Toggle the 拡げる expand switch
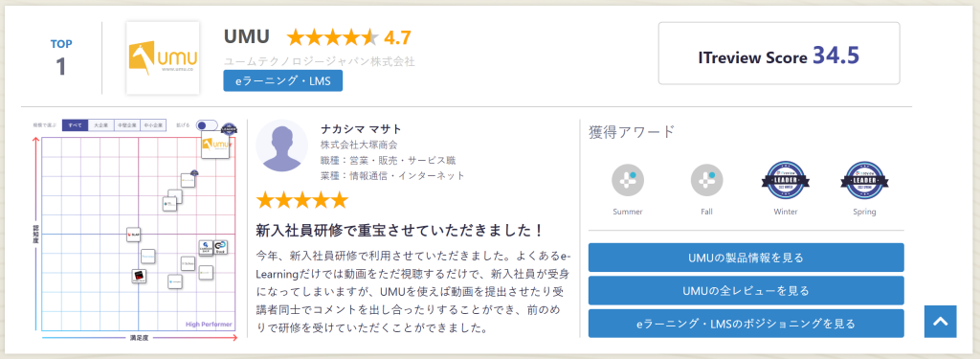The height and width of the screenshot is (359, 980). (x=207, y=125)
